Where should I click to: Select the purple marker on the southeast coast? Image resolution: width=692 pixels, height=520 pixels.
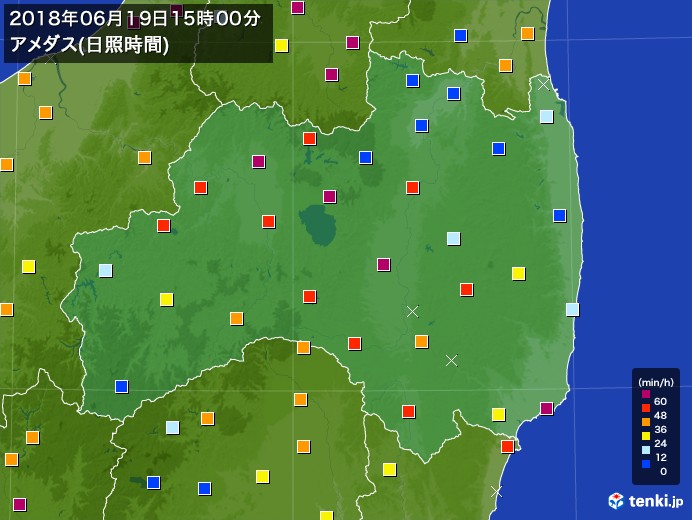(x=547, y=408)
